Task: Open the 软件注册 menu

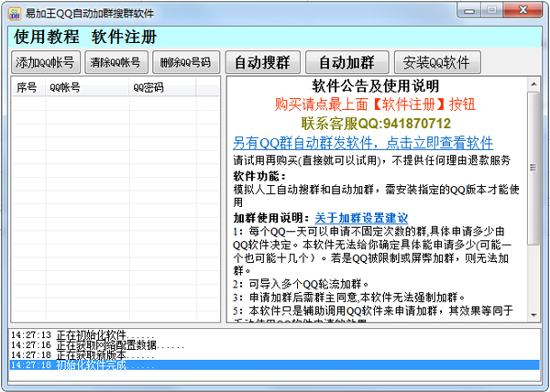Action: coord(125,38)
